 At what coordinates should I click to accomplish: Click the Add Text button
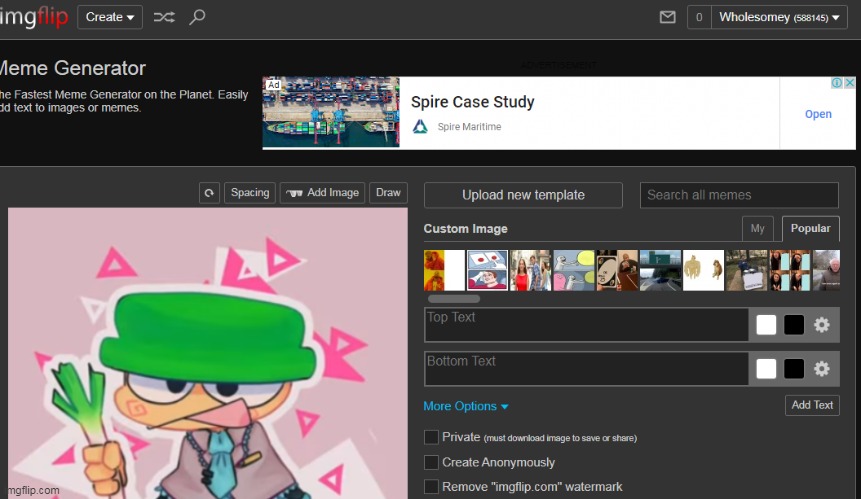812,405
